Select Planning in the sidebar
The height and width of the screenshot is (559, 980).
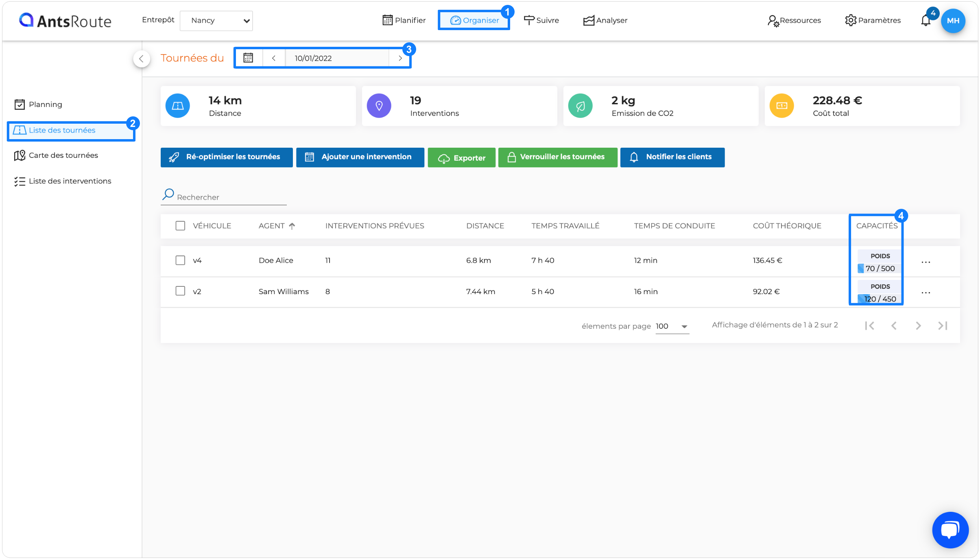coord(38,105)
